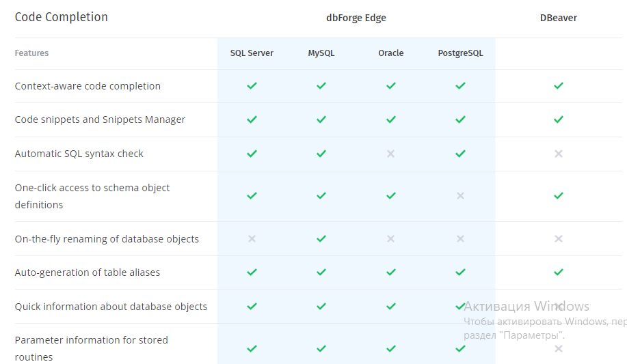This screenshot has width=627, height=364.
Task: Select the dbForge Edge column header
Action: pos(356,18)
